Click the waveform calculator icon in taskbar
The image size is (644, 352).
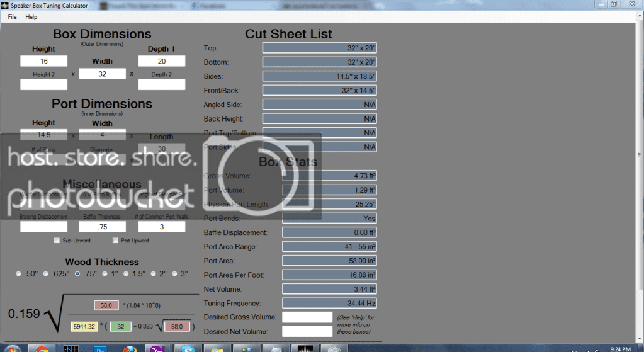pos(305,349)
